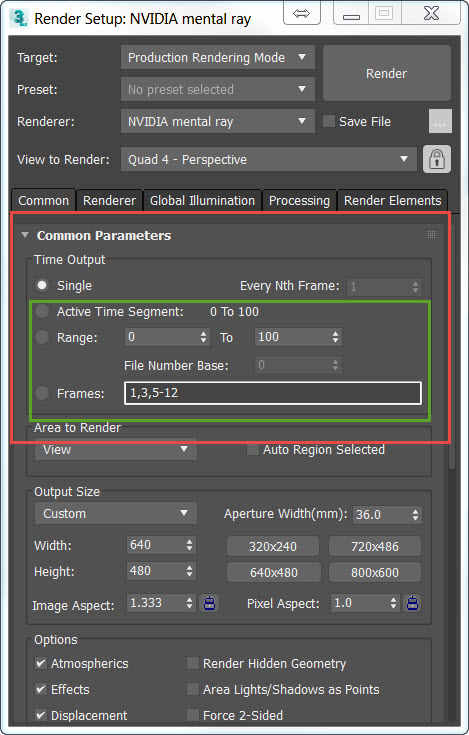Screen dimensions: 469x735
Task: Open the Output Size Custom dropdown
Action: [116, 513]
